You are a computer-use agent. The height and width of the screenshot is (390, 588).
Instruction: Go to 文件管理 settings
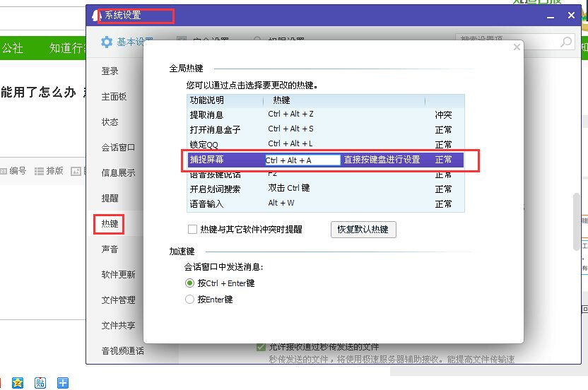118,300
